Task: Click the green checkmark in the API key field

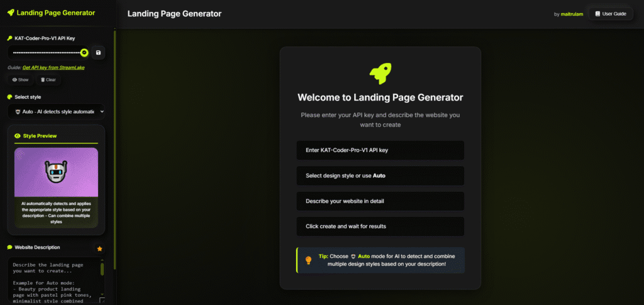Action: [x=84, y=53]
